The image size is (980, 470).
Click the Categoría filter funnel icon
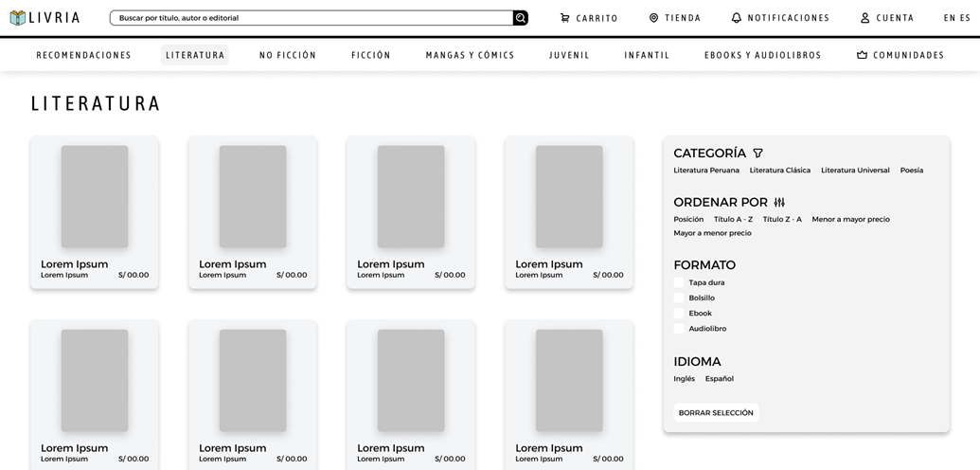757,153
